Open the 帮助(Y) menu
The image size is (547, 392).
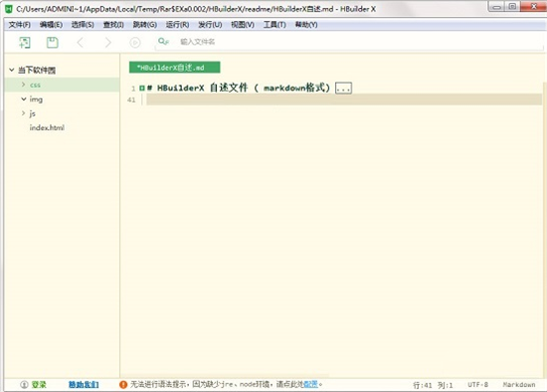point(306,25)
